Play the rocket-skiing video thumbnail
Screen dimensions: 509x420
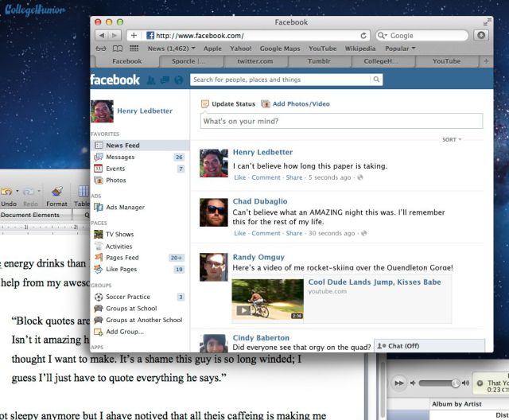coord(267,299)
